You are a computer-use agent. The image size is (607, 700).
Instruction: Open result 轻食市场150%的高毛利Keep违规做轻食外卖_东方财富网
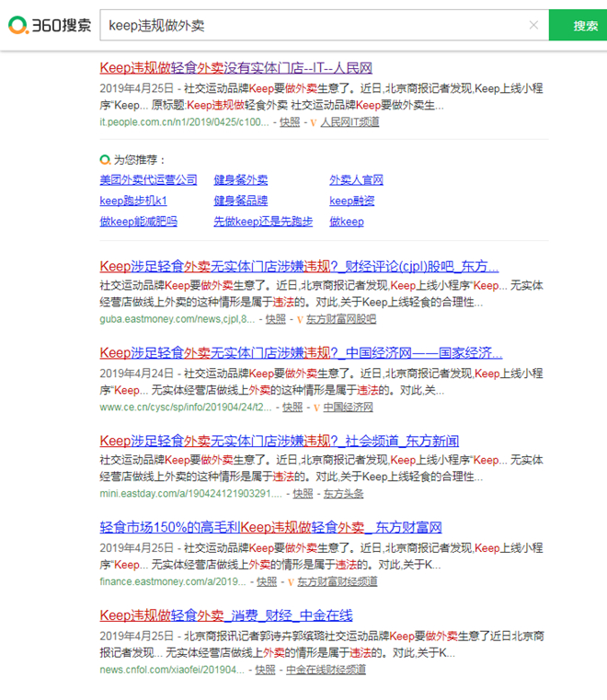point(270,528)
